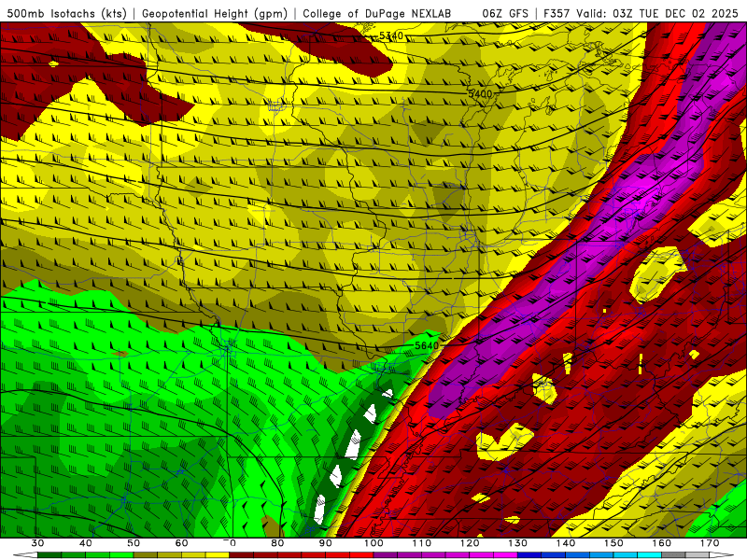Click the 140 value on the color scale
This screenshot has height=560, width=747.
click(x=566, y=543)
